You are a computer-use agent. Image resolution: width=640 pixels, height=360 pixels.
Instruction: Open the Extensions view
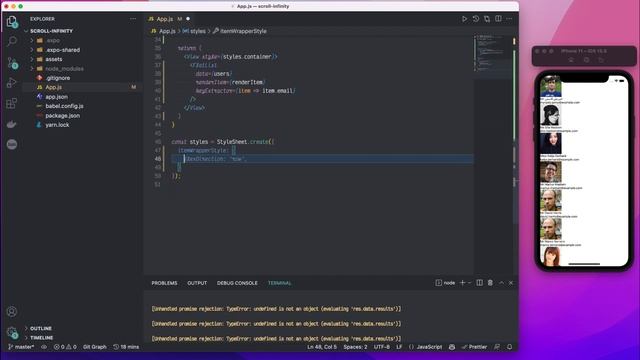tap(12, 103)
